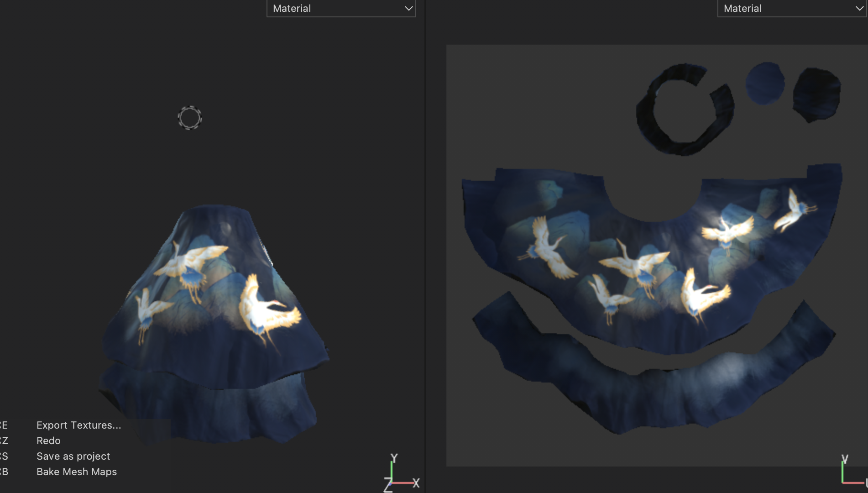Click the Y axis label on the 3D viewport gizmo
This screenshot has width=868, height=493.
[394, 458]
